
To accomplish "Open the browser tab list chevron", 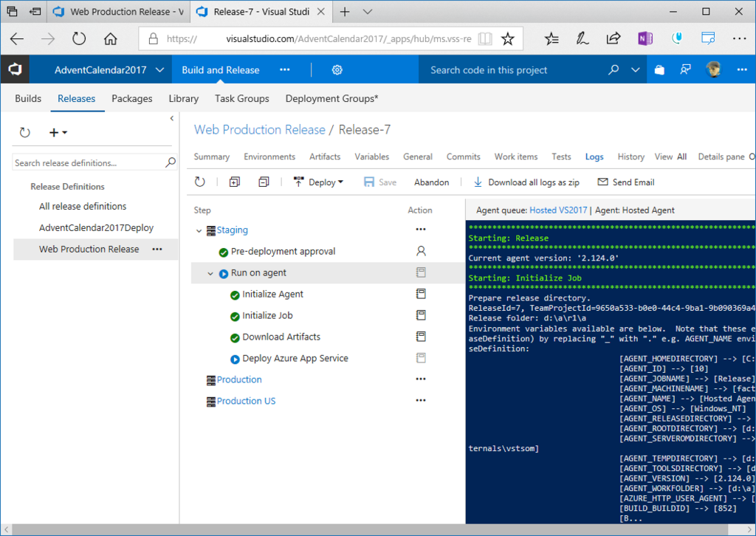I will tap(368, 12).
